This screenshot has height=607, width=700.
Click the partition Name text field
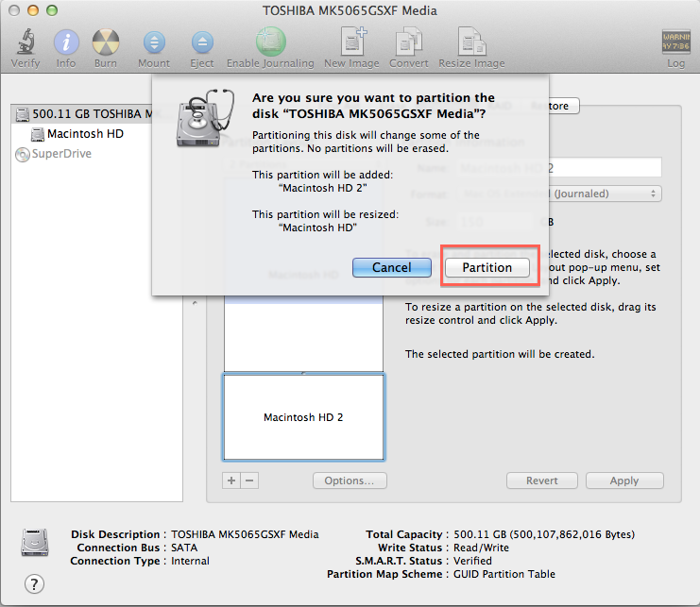(559, 168)
